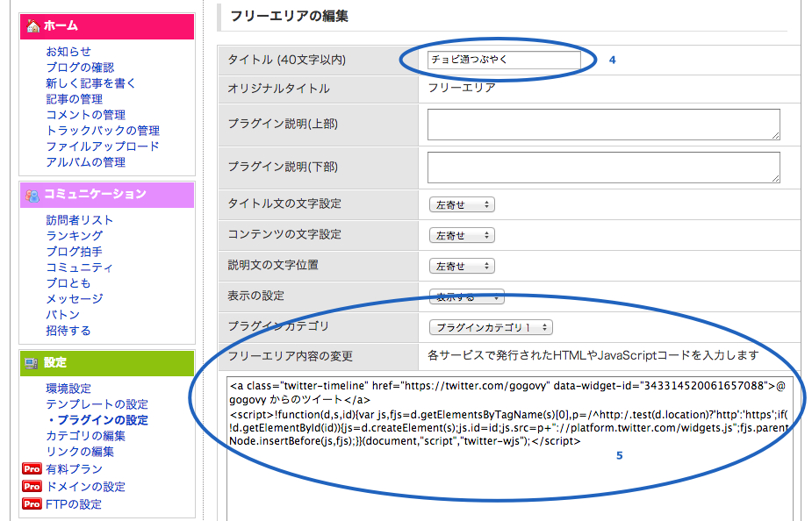Open メッセージ link
Image resolution: width=812 pixels, height=521 pixels.
point(74,298)
